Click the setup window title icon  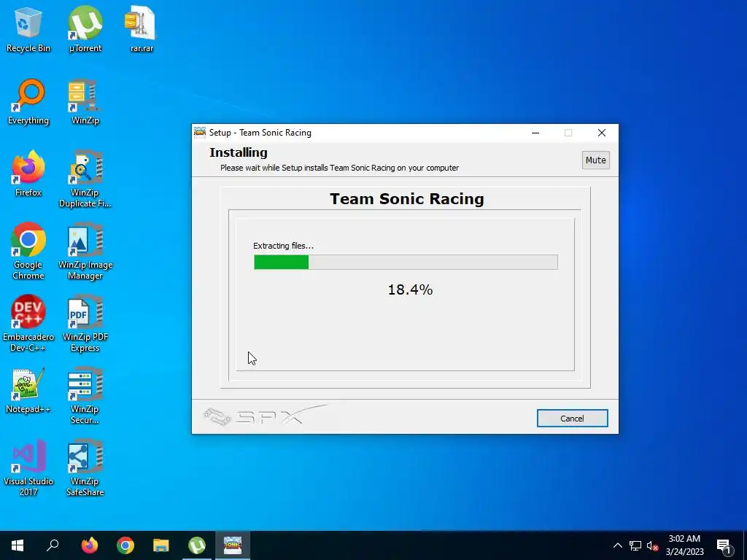click(x=200, y=133)
